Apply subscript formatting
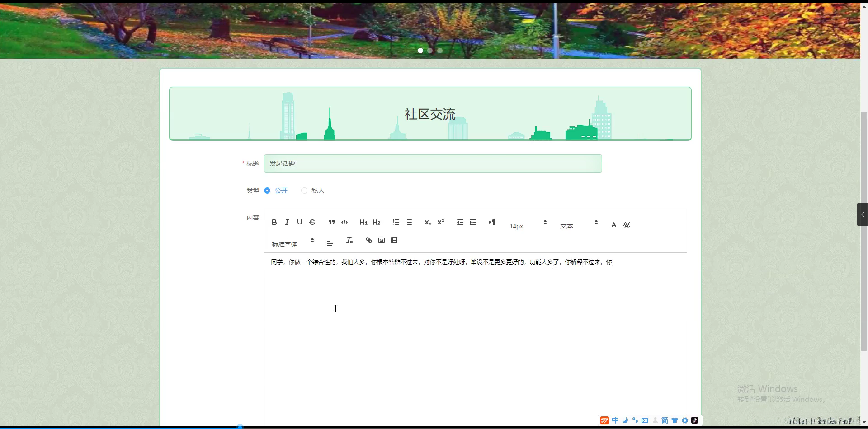The height and width of the screenshot is (429, 868). (428, 222)
